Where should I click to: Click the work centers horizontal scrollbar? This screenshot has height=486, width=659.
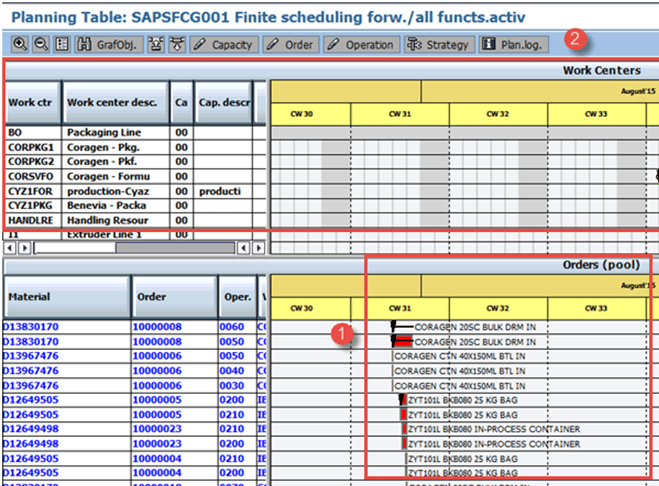pos(130,247)
